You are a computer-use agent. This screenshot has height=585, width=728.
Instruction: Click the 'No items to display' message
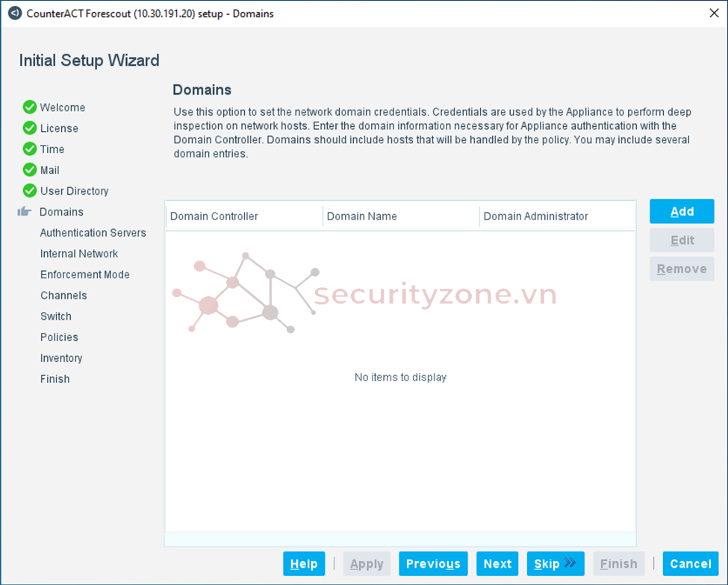pyautogui.click(x=400, y=377)
